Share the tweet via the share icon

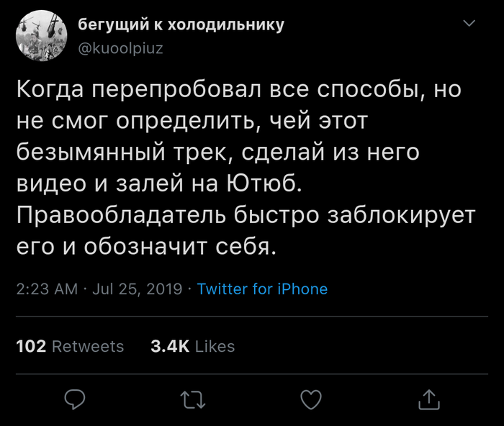point(428,398)
